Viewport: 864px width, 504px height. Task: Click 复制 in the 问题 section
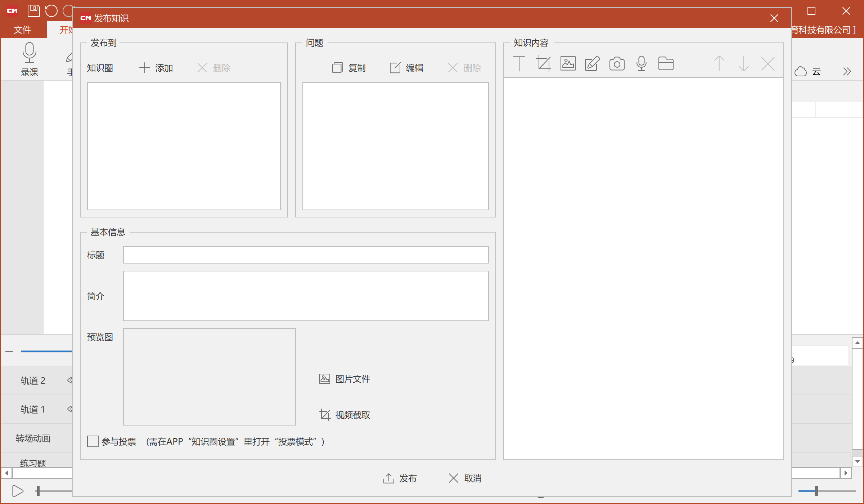pos(348,68)
